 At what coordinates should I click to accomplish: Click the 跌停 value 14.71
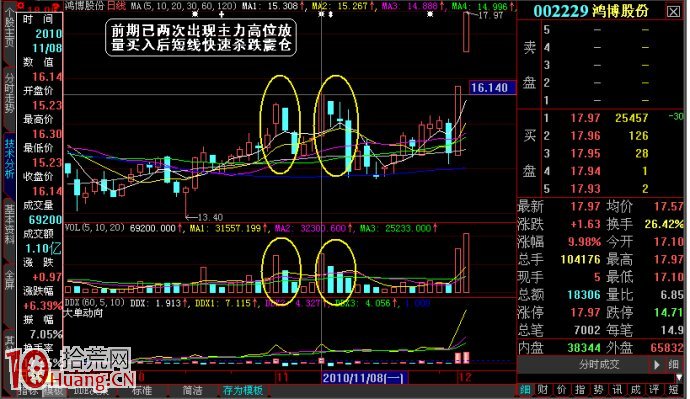point(669,312)
